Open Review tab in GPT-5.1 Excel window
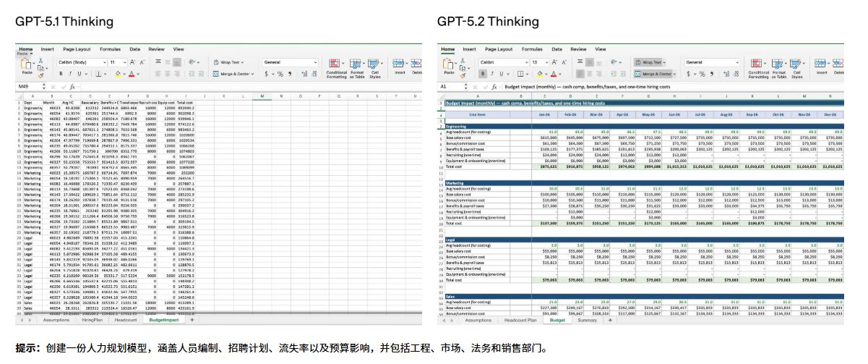 (x=156, y=49)
